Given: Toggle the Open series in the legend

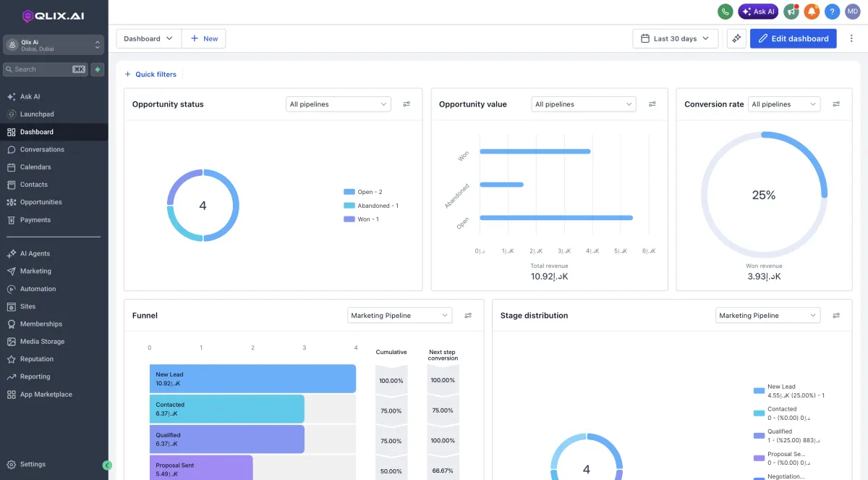Looking at the screenshot, I should pos(363,192).
